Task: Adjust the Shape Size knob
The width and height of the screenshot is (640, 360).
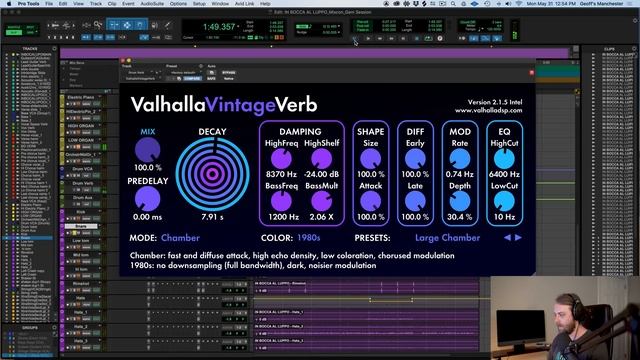Action: click(x=371, y=159)
